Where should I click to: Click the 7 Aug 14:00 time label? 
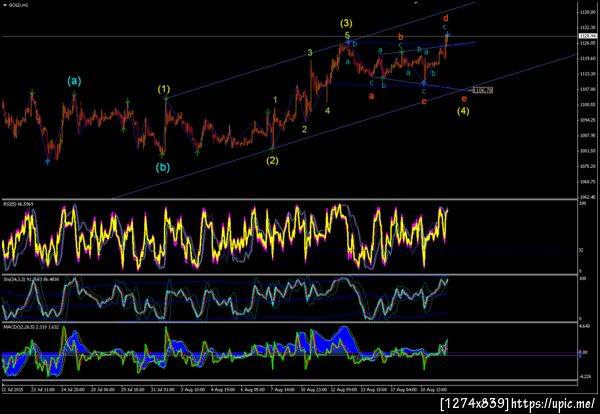click(x=283, y=390)
